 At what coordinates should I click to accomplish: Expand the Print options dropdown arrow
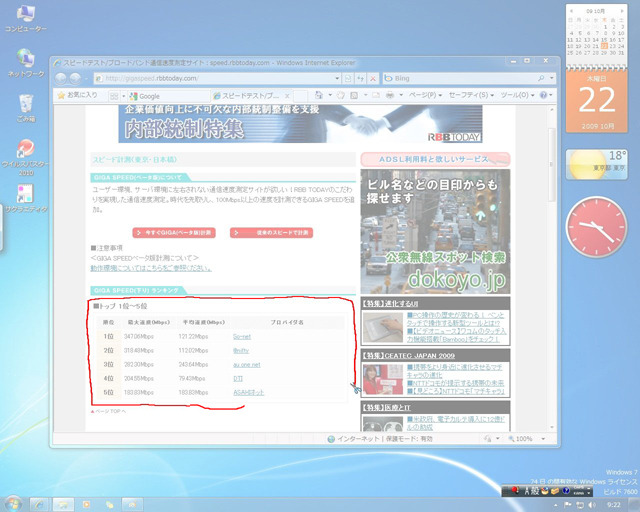click(401, 95)
